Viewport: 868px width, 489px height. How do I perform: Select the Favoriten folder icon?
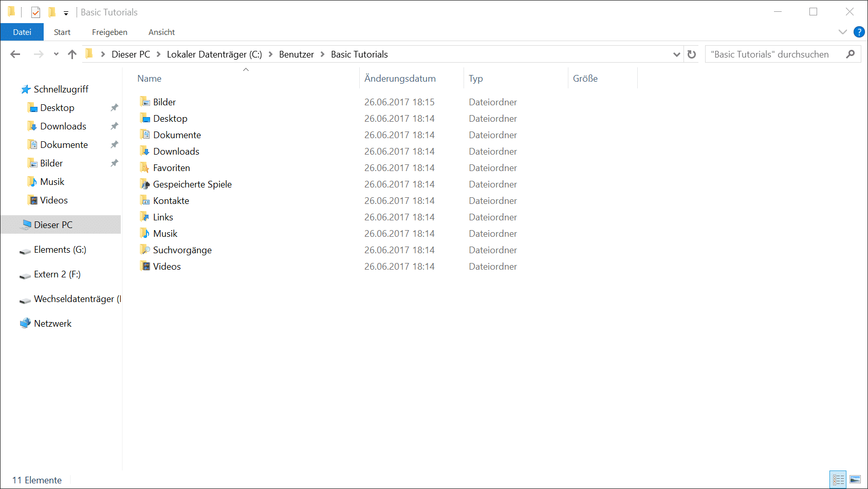click(145, 167)
